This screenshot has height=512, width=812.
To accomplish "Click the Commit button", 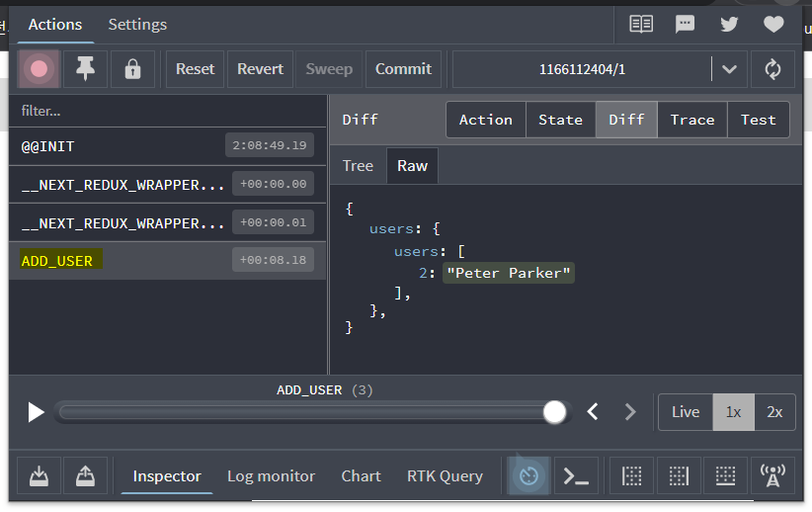I will click(403, 69).
